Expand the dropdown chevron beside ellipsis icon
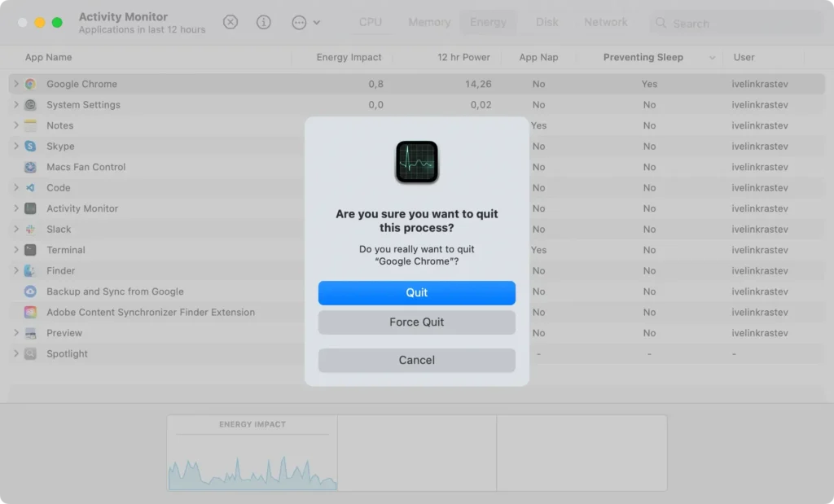The width and height of the screenshot is (834, 504). coord(317,23)
